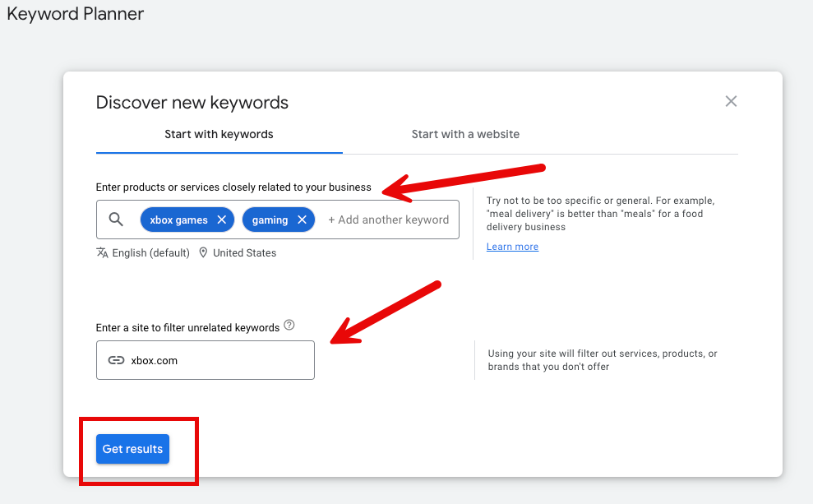Open the help tooltip for site filtering
Screen dimensions: 813x504
click(289, 325)
